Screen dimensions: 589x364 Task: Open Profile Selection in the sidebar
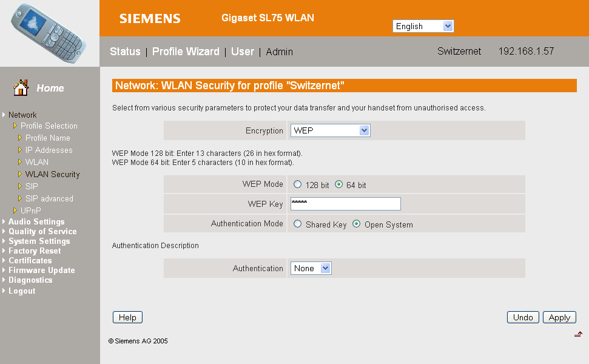coord(49,126)
